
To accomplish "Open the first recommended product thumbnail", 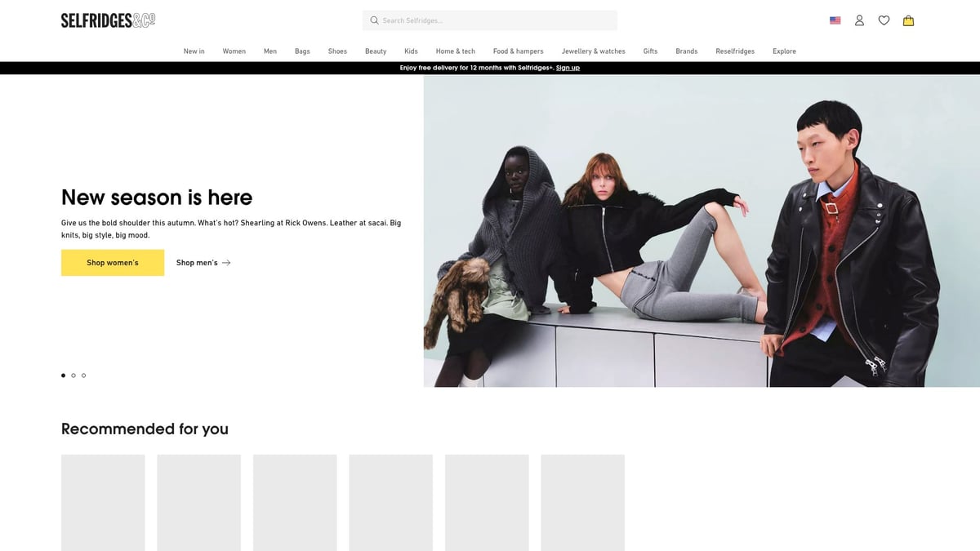I will [102, 503].
